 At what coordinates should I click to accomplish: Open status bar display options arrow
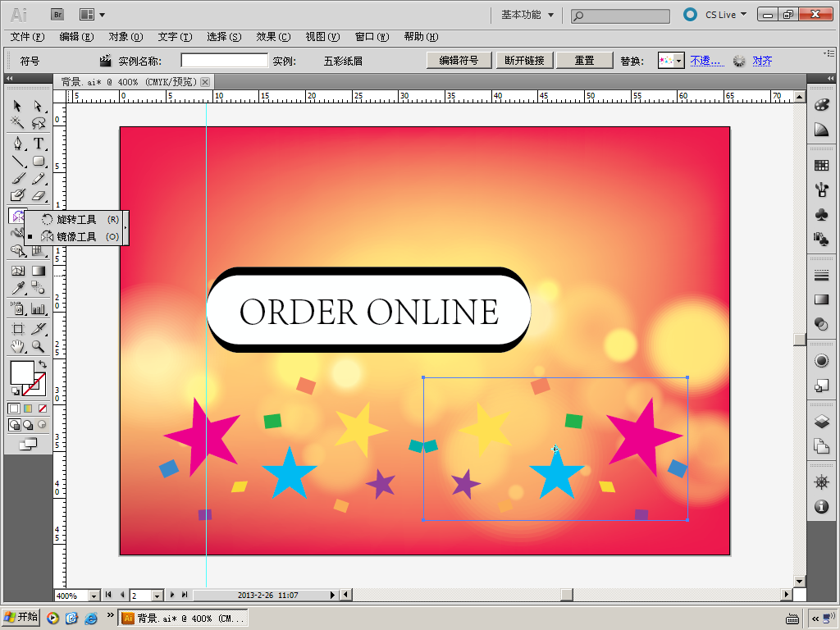tap(332, 596)
